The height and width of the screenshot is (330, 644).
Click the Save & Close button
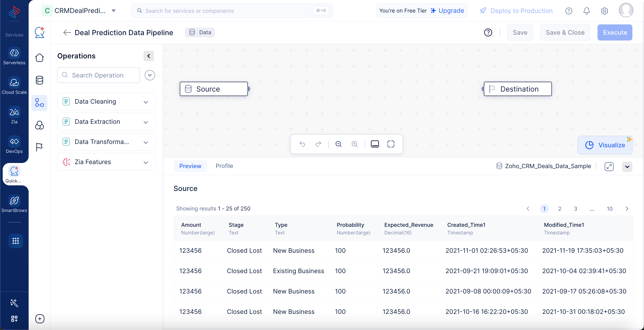point(565,32)
